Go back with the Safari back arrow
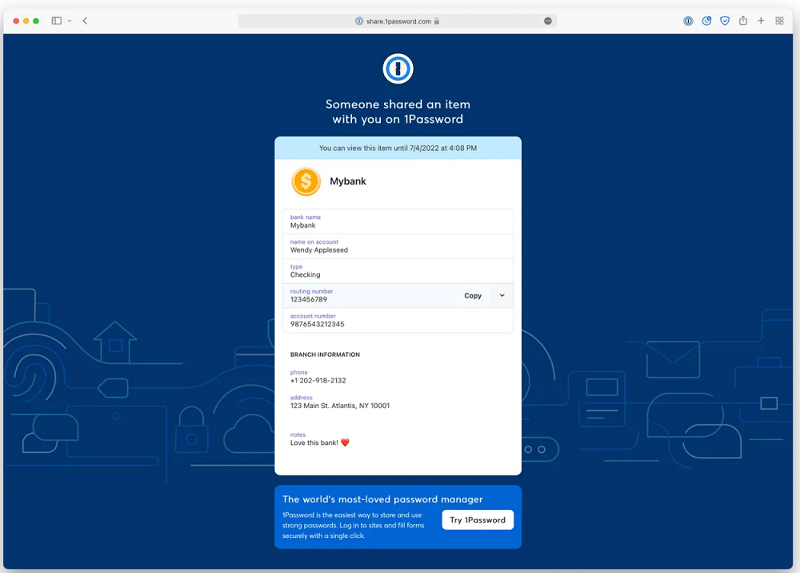This screenshot has width=800, height=573. (85, 21)
